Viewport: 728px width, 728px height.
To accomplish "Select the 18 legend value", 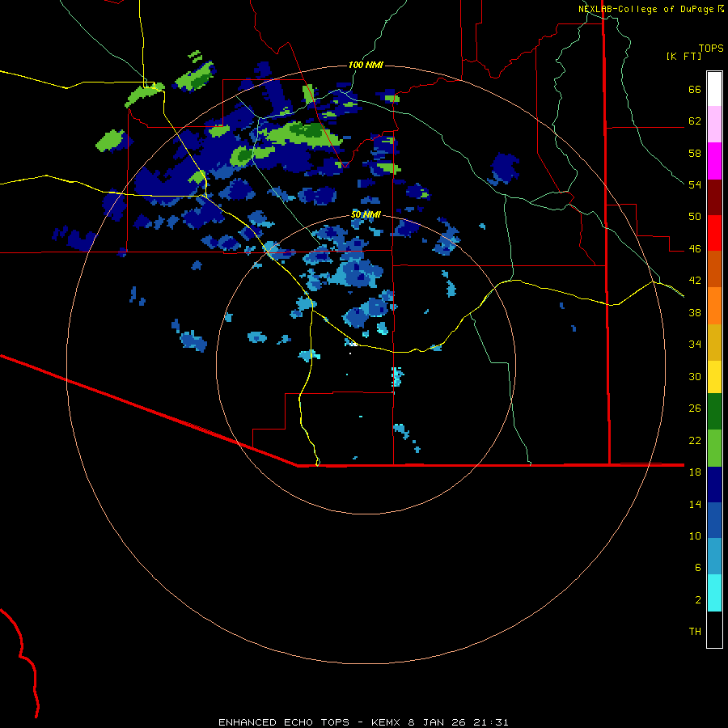I will point(695,472).
